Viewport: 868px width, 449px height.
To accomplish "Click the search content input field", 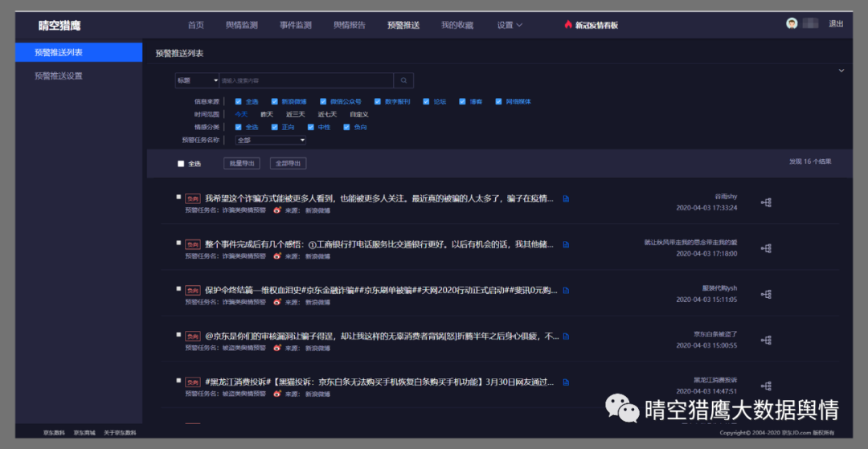I will [x=307, y=81].
